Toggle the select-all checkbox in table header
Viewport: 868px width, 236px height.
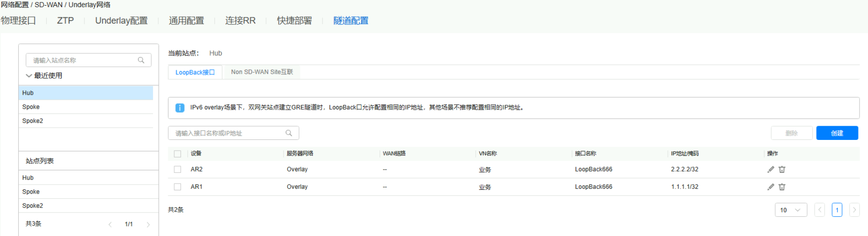pos(178,154)
